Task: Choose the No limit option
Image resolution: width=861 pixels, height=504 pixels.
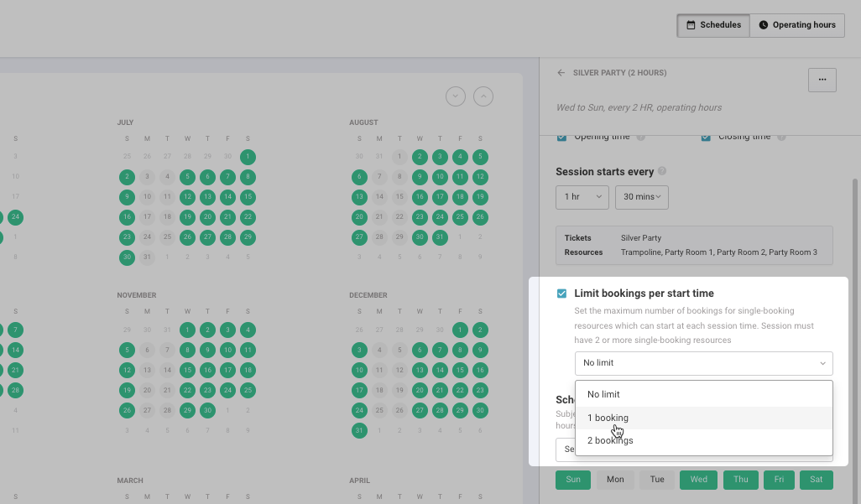Action: (x=704, y=394)
